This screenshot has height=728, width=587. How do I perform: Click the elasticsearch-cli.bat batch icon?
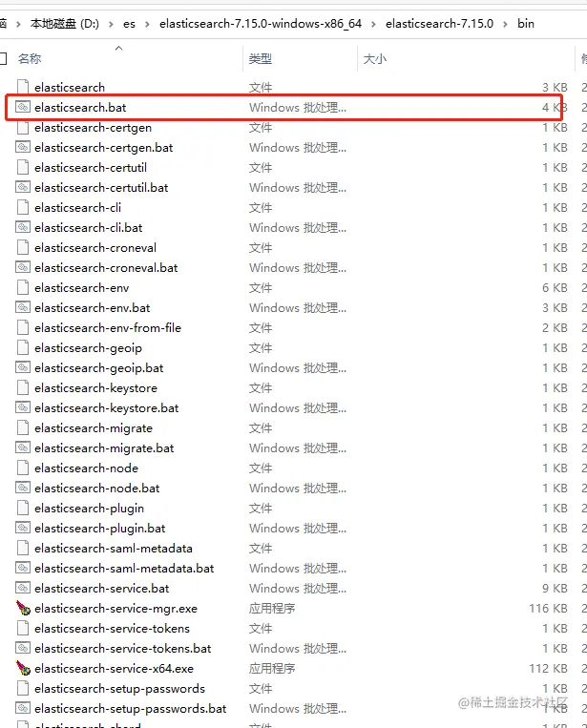click(23, 227)
